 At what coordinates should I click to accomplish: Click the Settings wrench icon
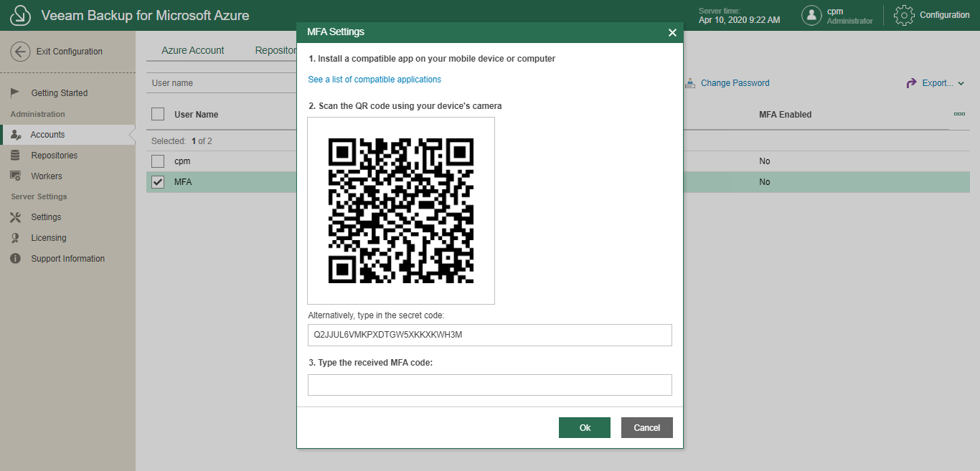(15, 217)
